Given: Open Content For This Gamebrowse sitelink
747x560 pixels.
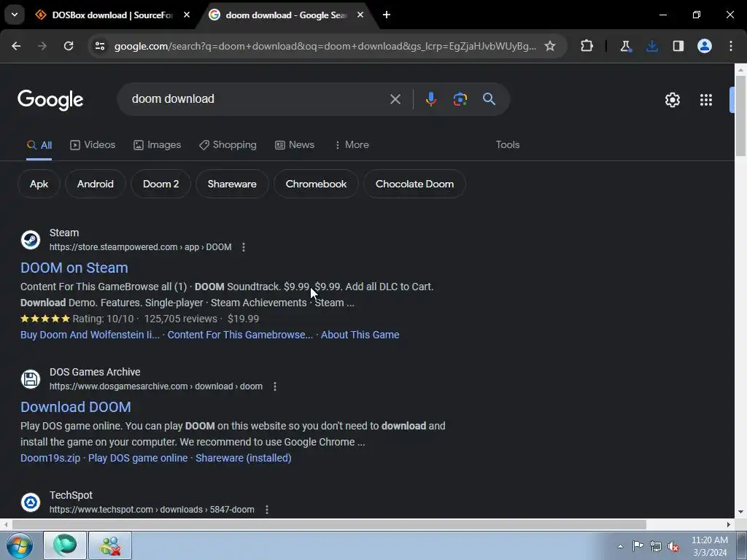Looking at the screenshot, I should tap(240, 335).
